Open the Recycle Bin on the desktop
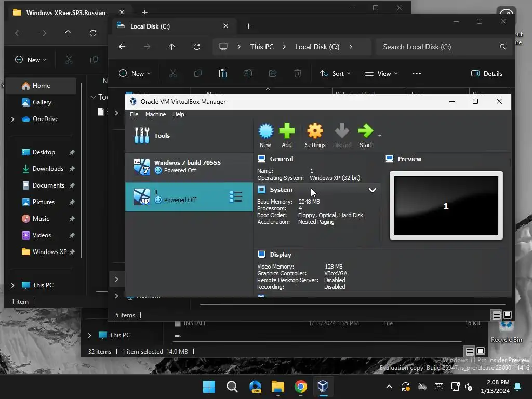 point(506,332)
